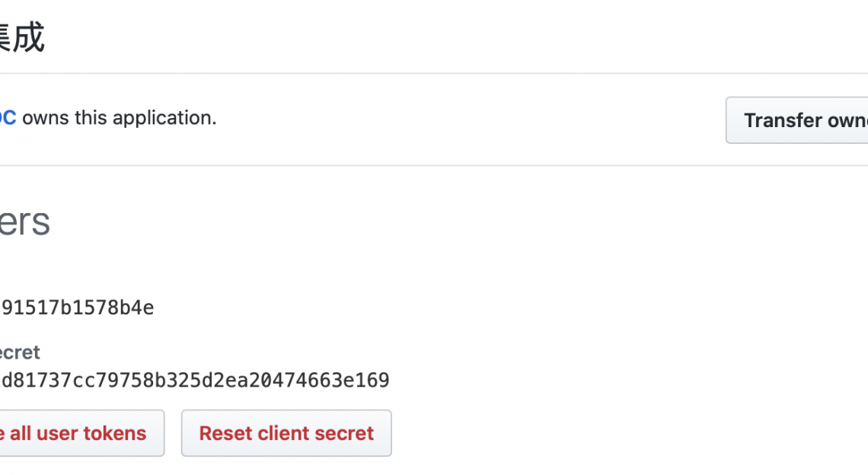The width and height of the screenshot is (868, 475).
Task: Click the "owns this application." text
Action: [120, 118]
